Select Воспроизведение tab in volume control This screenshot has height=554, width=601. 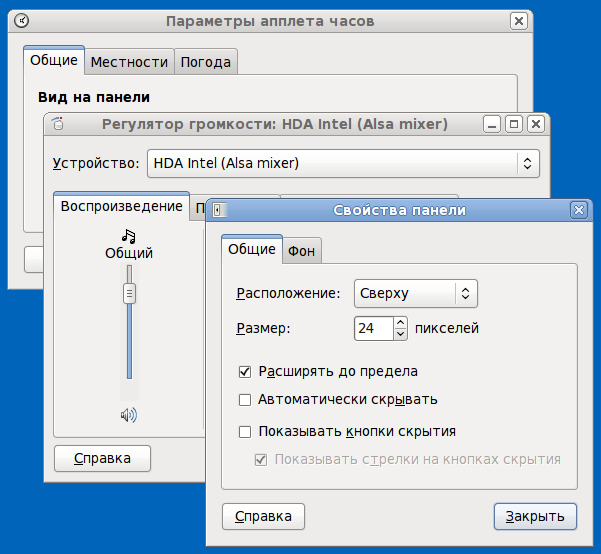[x=122, y=206]
